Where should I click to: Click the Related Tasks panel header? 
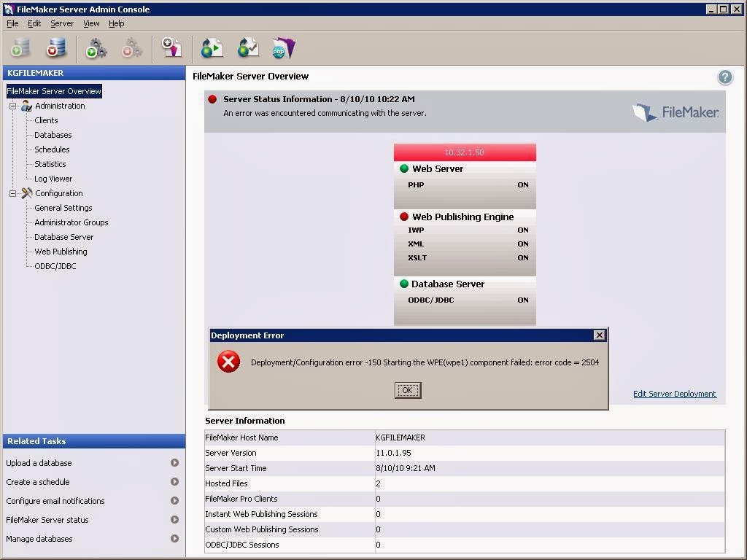tap(94, 441)
